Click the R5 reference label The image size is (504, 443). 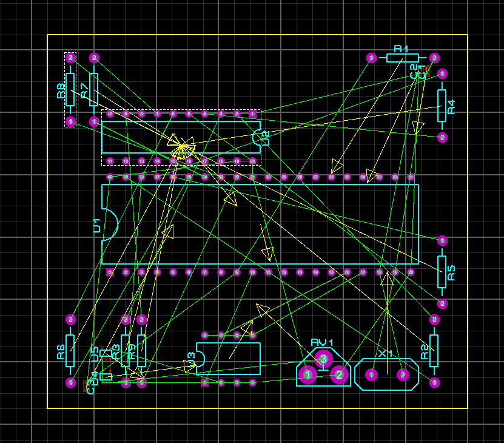tap(451, 273)
